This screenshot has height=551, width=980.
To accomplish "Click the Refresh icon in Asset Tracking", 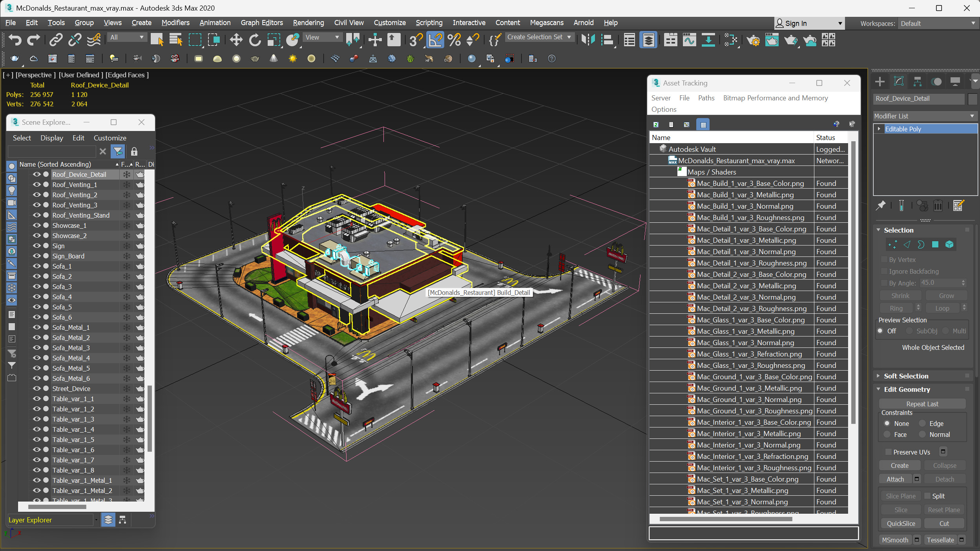I will tap(656, 125).
